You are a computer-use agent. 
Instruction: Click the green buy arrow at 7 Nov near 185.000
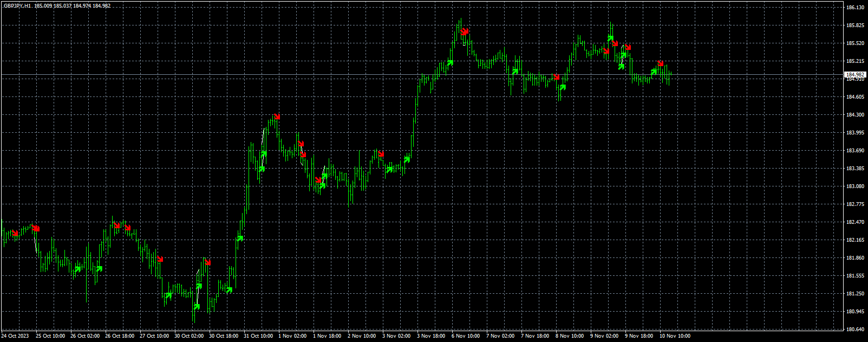click(x=515, y=71)
